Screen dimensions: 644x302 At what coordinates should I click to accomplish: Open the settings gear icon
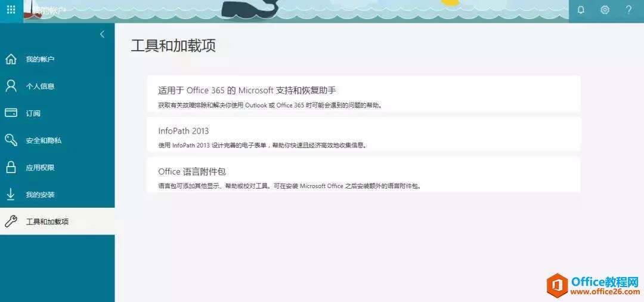[x=605, y=10]
